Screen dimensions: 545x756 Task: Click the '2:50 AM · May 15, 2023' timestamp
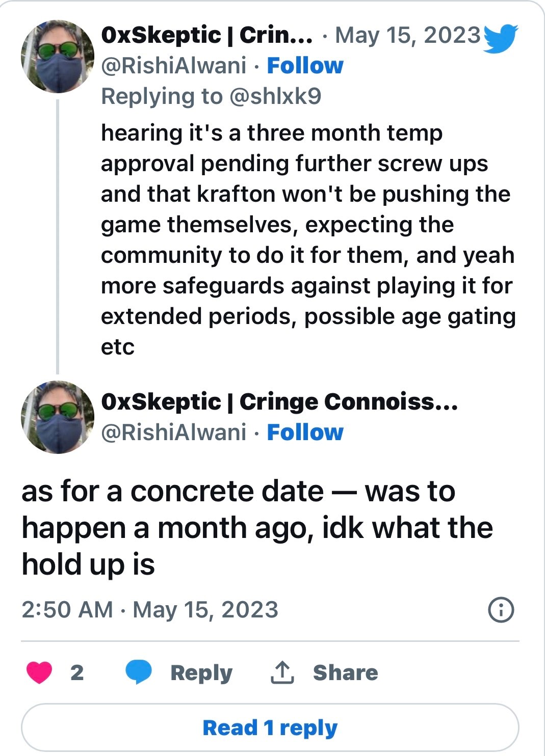150,610
